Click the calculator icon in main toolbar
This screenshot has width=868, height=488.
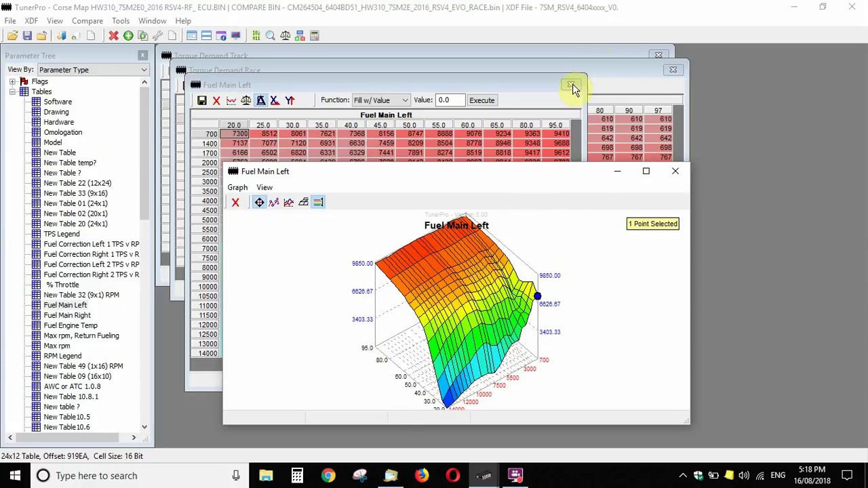(315, 35)
